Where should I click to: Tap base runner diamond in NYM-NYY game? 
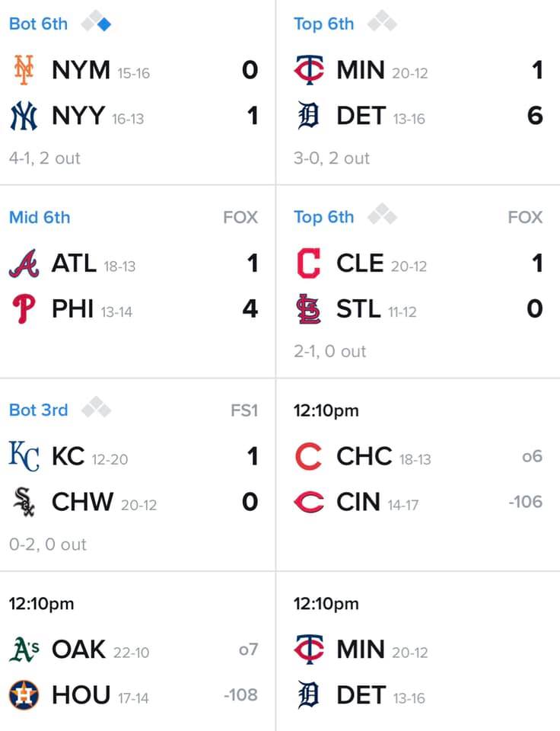96,21
